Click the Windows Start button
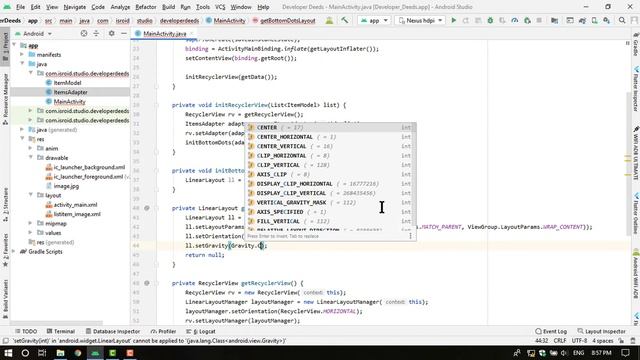The height and width of the screenshot is (360, 640). point(8,353)
